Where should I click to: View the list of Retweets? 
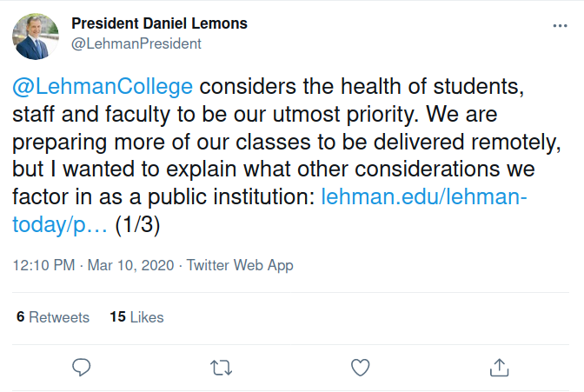tap(59, 317)
